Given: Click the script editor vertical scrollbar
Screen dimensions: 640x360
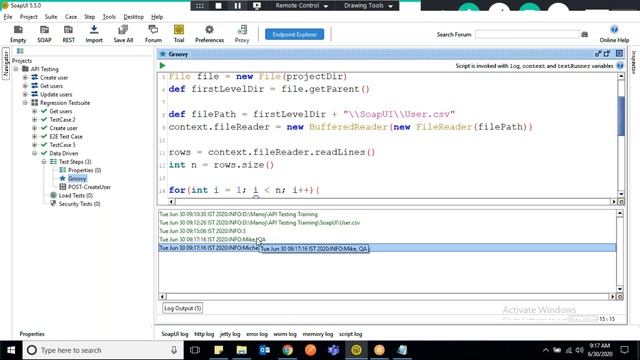Looking at the screenshot, I should 621,116.
